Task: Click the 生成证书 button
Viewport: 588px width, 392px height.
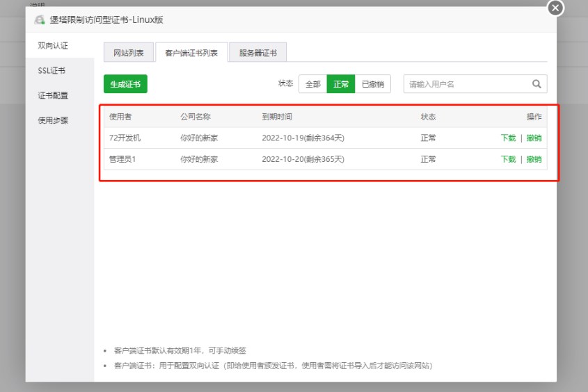Action: click(x=125, y=84)
